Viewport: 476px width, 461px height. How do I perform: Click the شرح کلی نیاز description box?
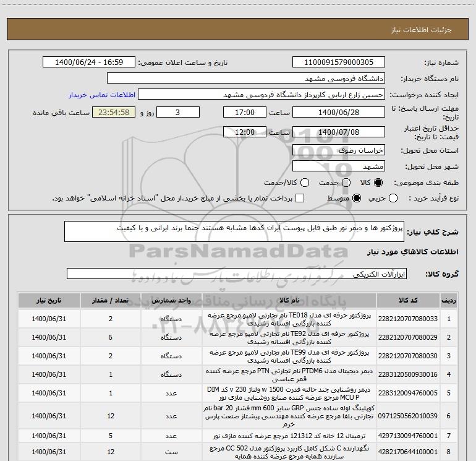pyautogui.click(x=234, y=231)
